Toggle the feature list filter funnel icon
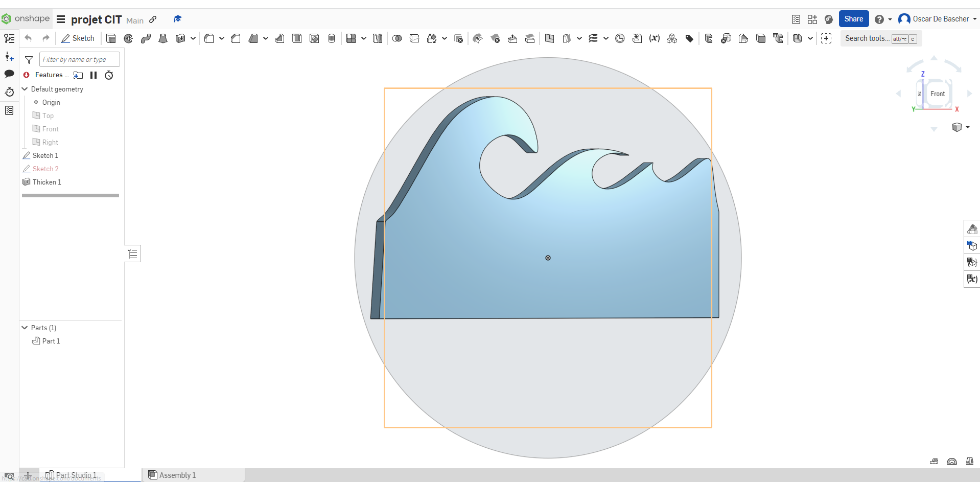This screenshot has height=482, width=980. point(29,60)
